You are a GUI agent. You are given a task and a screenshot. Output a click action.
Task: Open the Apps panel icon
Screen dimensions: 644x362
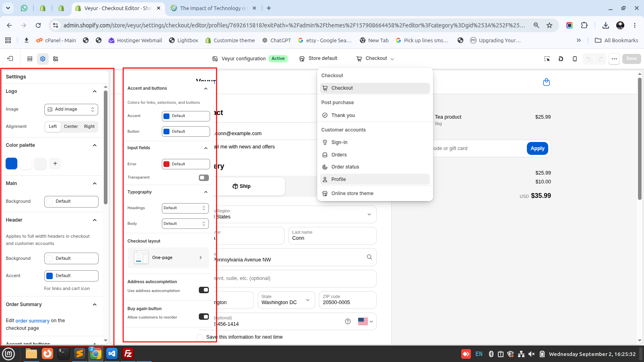pos(56,59)
